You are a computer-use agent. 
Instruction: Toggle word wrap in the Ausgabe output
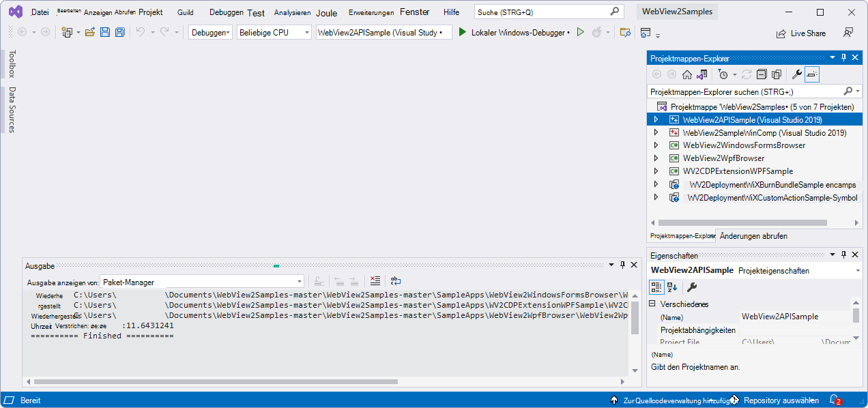(x=396, y=280)
